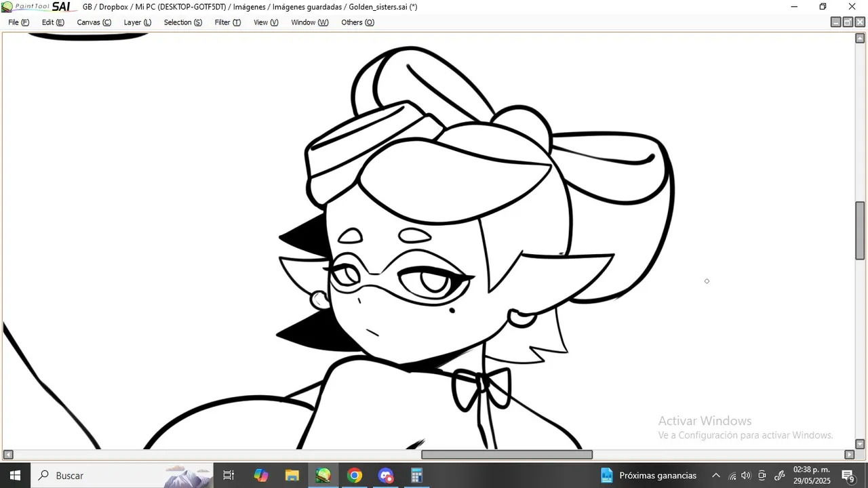Click the horizontal scrollbar thumb

click(507, 455)
